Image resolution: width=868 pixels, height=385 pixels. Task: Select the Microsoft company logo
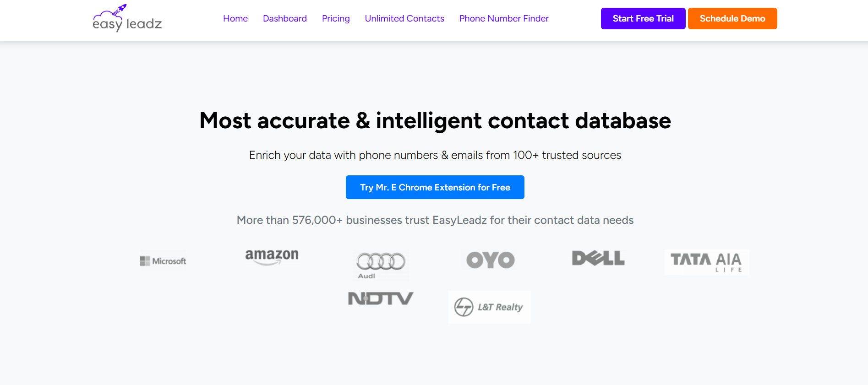pos(163,261)
